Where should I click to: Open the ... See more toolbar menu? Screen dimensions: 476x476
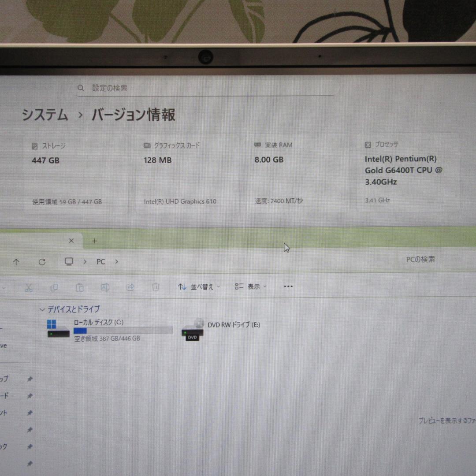288,286
